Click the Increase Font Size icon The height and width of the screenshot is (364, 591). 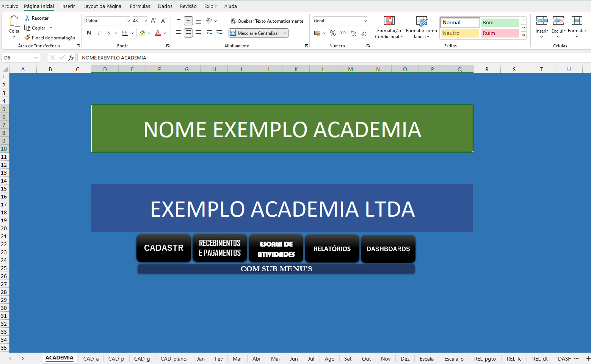coord(154,21)
